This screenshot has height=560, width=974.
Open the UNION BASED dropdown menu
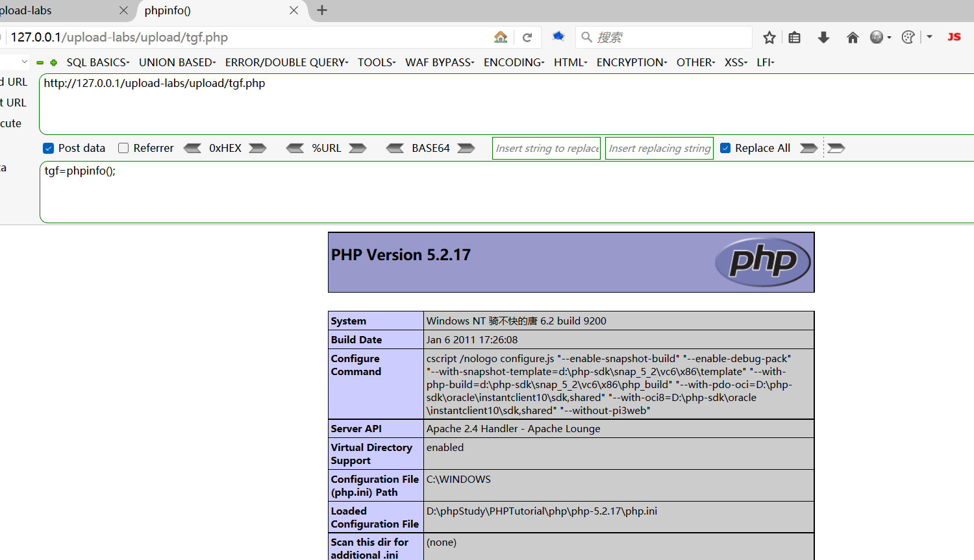[x=177, y=62]
